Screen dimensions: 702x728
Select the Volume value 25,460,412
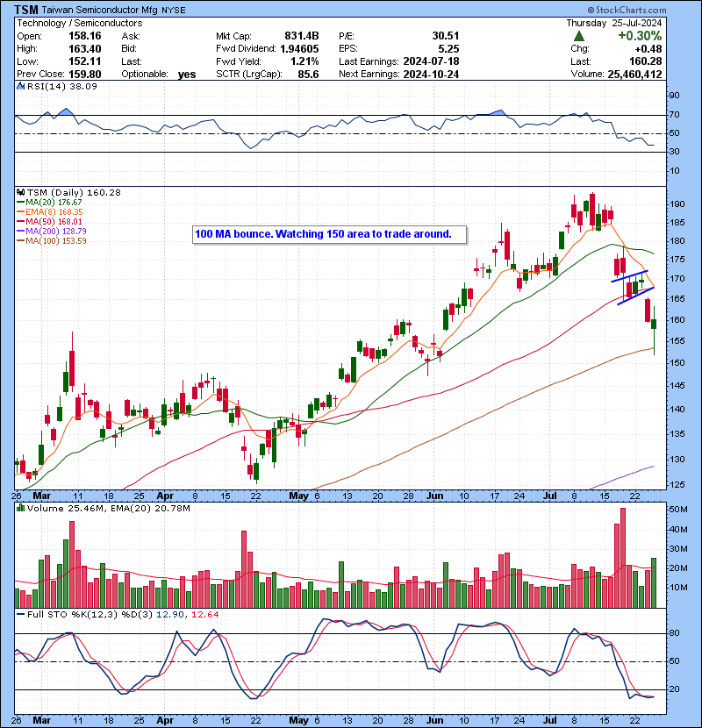tap(634, 74)
